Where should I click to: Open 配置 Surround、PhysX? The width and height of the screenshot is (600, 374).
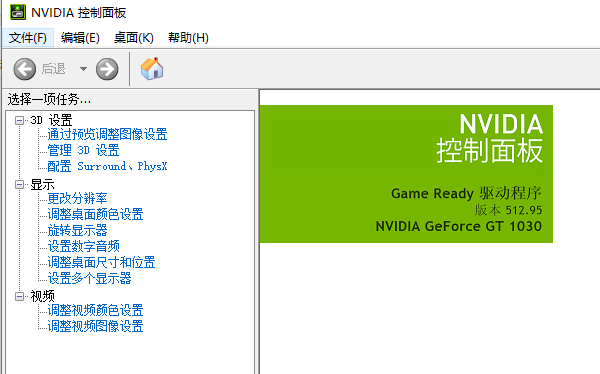[108, 167]
